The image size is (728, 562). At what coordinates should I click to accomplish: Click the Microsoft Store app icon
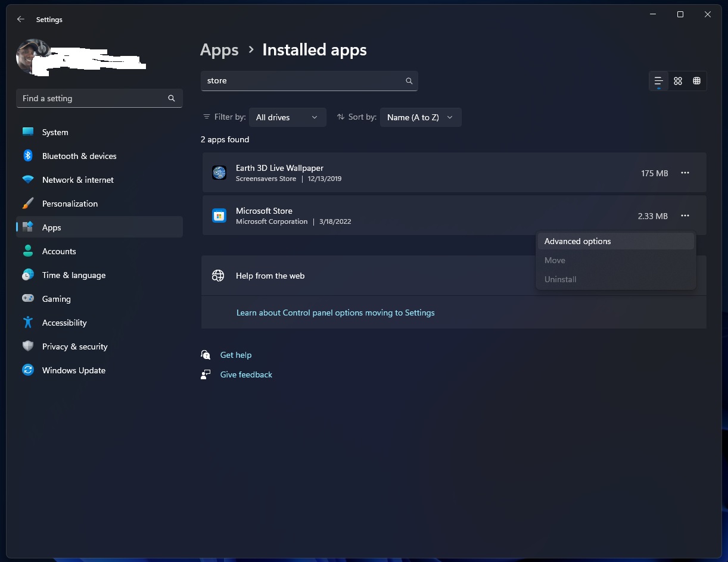(x=219, y=216)
